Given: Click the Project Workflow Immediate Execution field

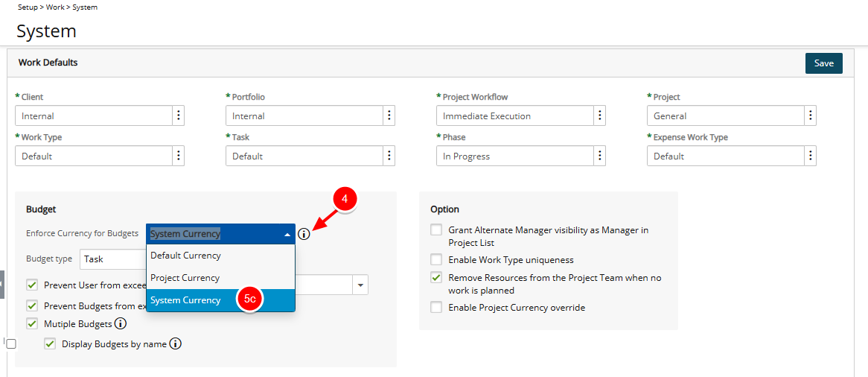Looking at the screenshot, I should click(515, 116).
